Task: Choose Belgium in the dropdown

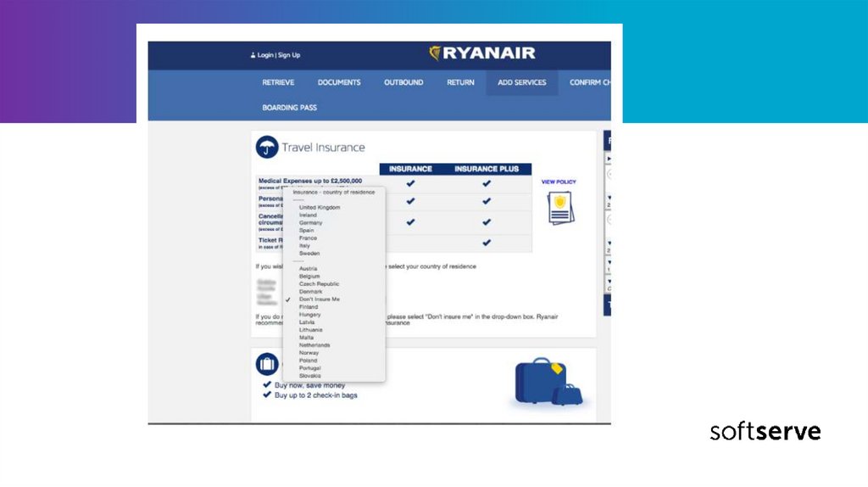Action: (309, 277)
